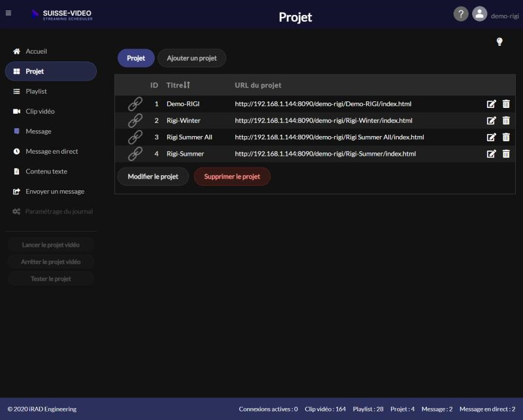Click Playlist : 28 in footer

[x=368, y=409]
